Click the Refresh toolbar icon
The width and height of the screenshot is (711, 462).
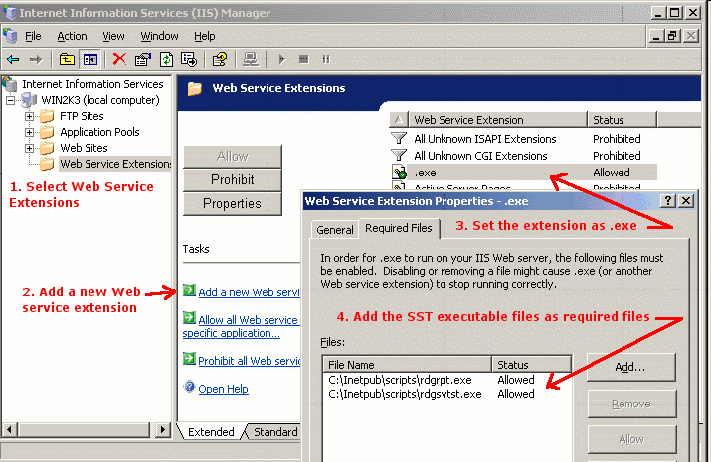166,59
